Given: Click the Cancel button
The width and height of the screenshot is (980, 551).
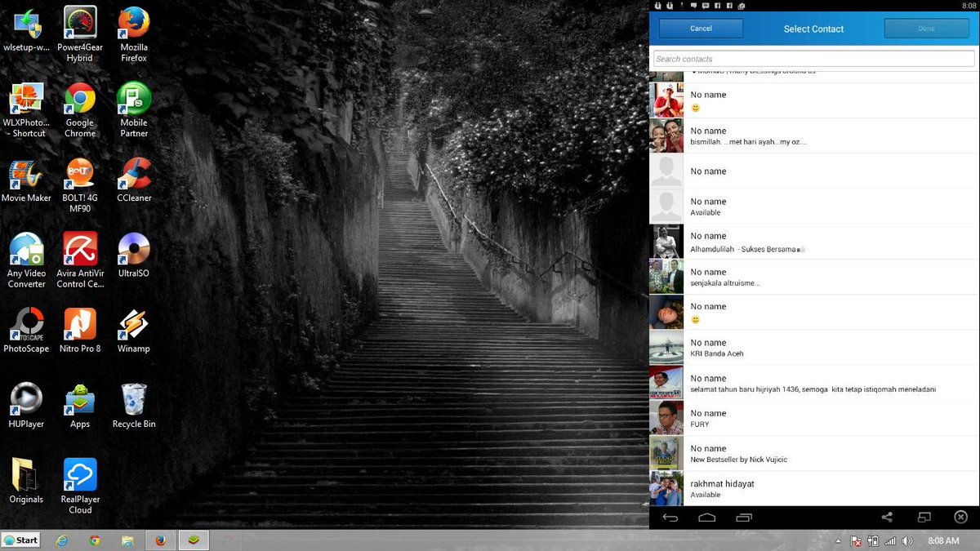Looking at the screenshot, I should (x=701, y=29).
